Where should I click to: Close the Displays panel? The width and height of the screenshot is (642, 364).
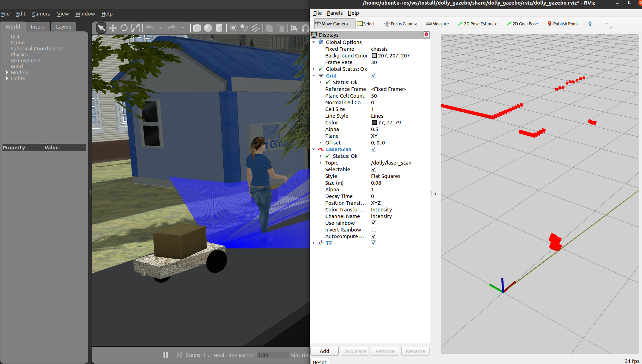pyautogui.click(x=426, y=34)
